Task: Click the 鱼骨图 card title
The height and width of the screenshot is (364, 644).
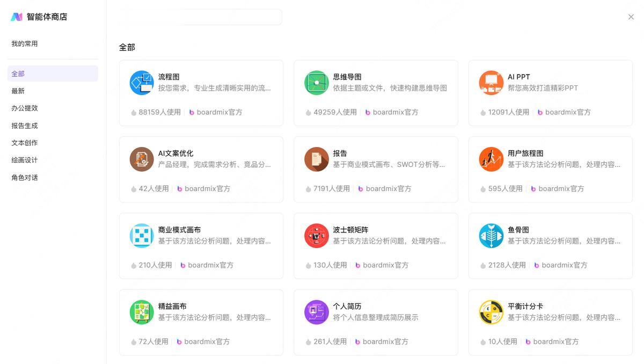Action: pyautogui.click(x=518, y=230)
